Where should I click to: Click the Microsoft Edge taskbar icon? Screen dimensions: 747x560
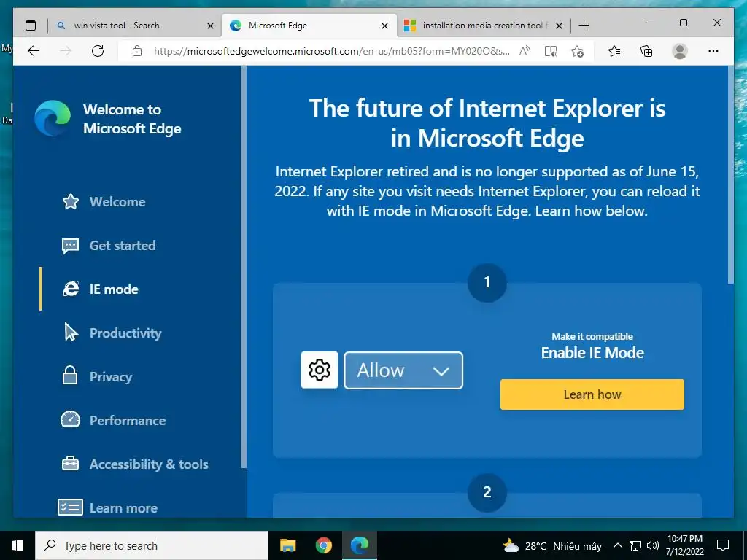click(360, 545)
